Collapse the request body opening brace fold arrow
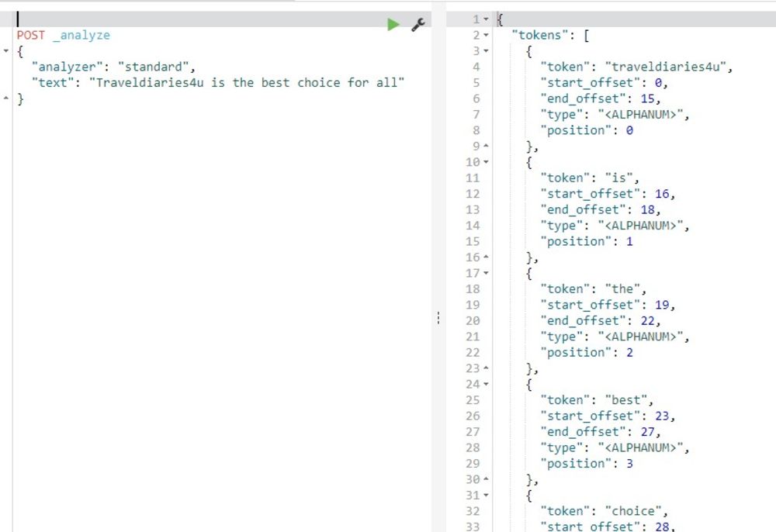The width and height of the screenshot is (776, 532). pos(6,51)
